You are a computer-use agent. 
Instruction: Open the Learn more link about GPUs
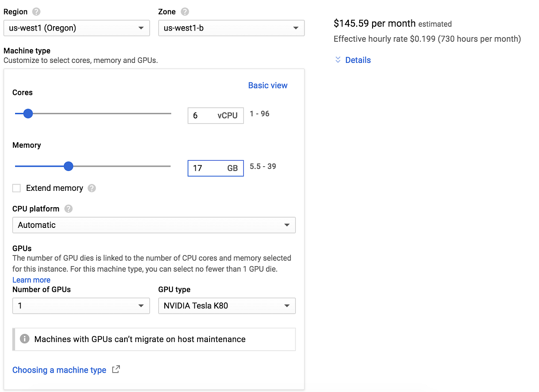point(31,280)
